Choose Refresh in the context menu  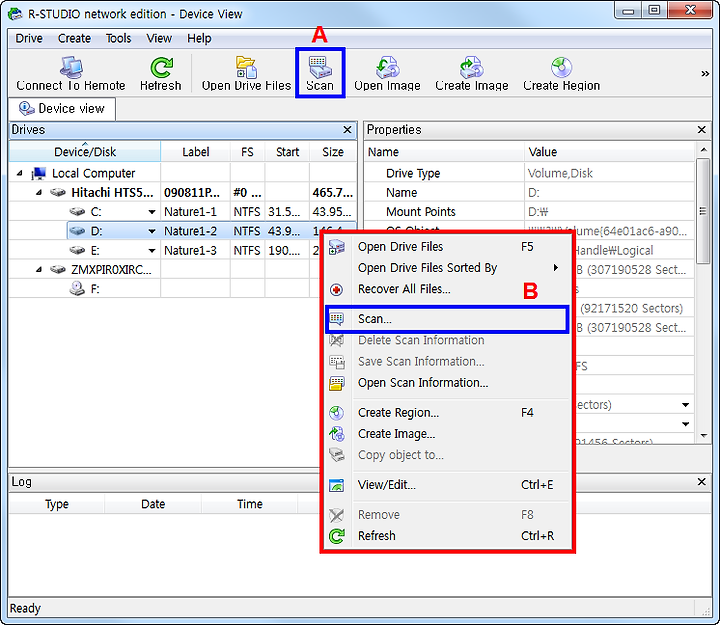tap(447, 536)
